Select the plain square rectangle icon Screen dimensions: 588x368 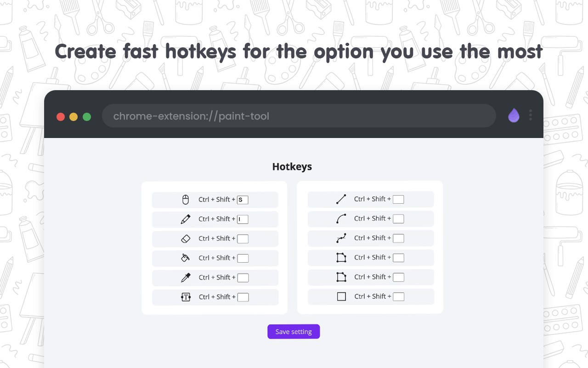click(x=341, y=297)
